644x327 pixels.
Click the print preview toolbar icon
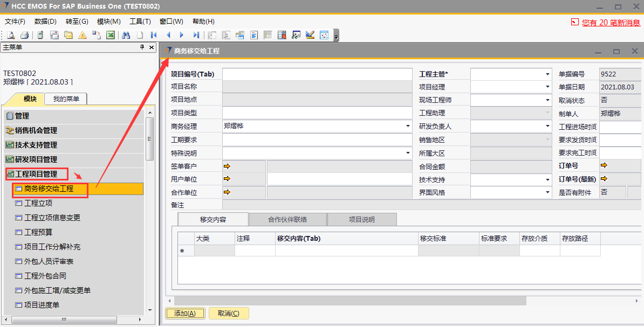pyautogui.click(x=11, y=35)
